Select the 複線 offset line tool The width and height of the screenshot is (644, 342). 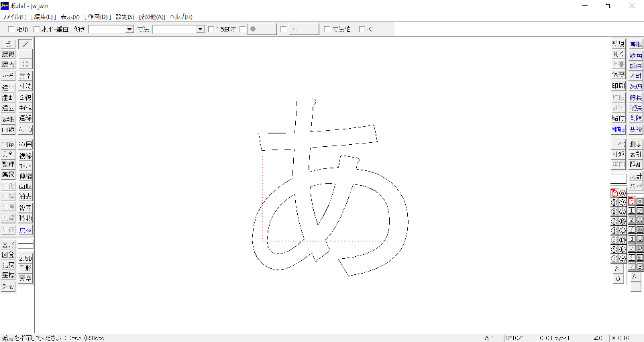coord(25,156)
